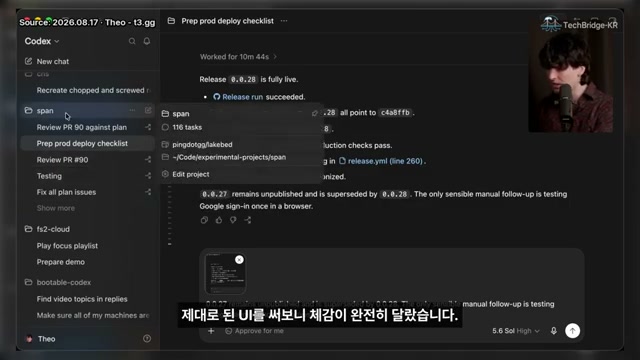Open span project more options ellipsis
Viewport: 640px width, 360px height.
click(x=132, y=110)
